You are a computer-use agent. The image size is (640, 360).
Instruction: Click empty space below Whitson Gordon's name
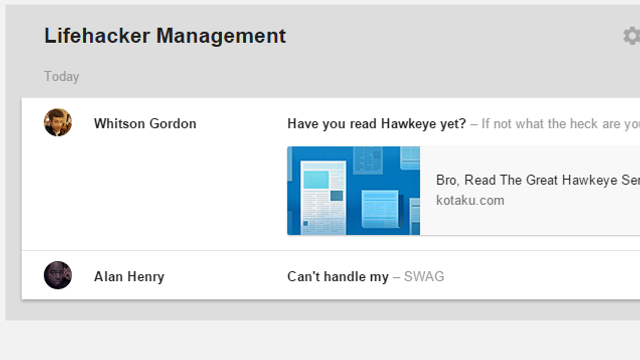(x=145, y=188)
